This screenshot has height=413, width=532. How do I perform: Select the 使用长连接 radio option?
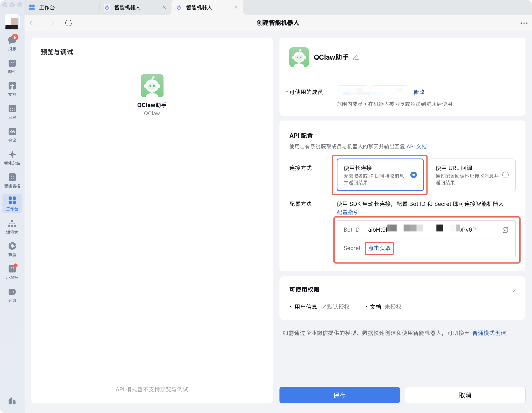pos(413,175)
